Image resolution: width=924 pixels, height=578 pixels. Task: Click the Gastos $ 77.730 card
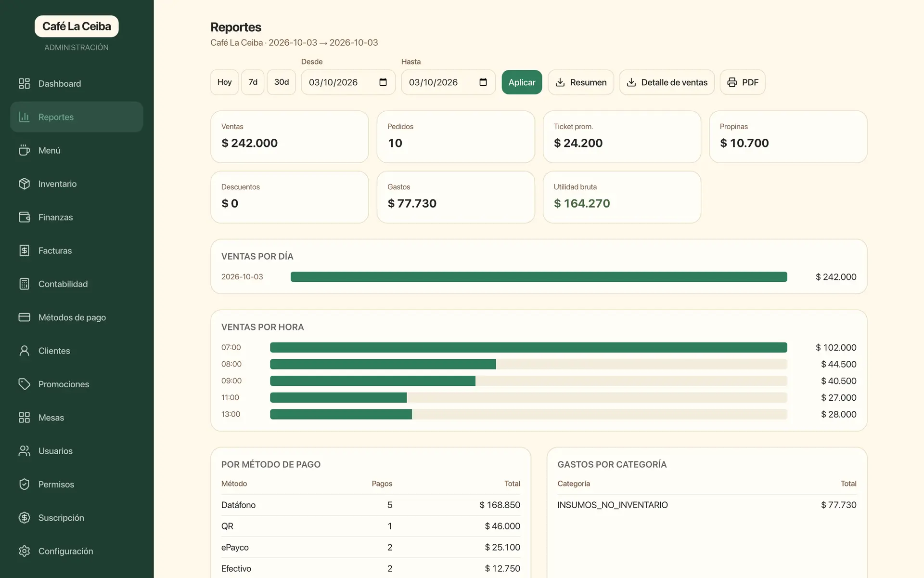pyautogui.click(x=456, y=197)
